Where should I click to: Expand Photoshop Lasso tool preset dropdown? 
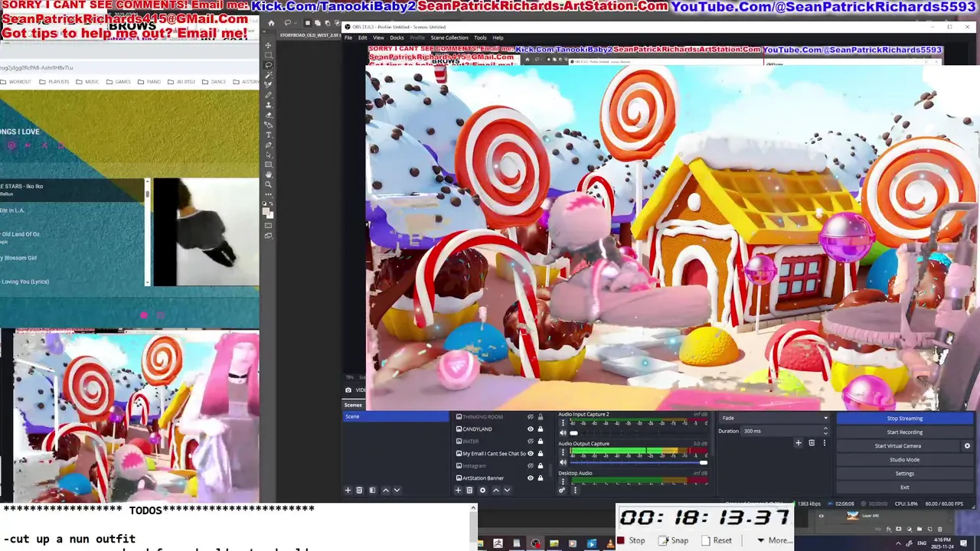[x=296, y=23]
